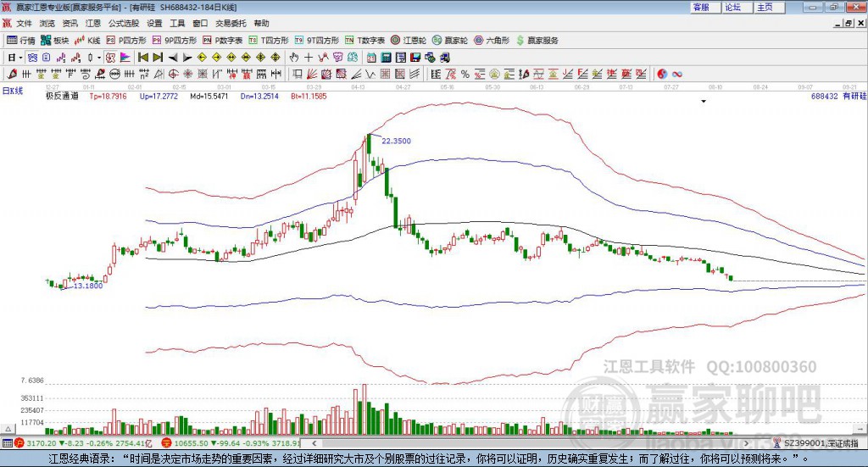Click the 13.1800 low price label
The height and width of the screenshot is (467, 868).
click(x=88, y=286)
